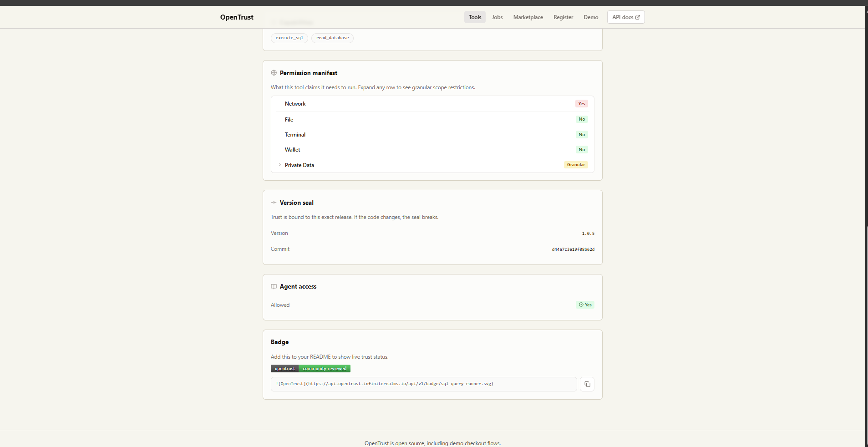Screen dimensions: 868x447
Task: Select the Network permission row
Action: (432, 104)
